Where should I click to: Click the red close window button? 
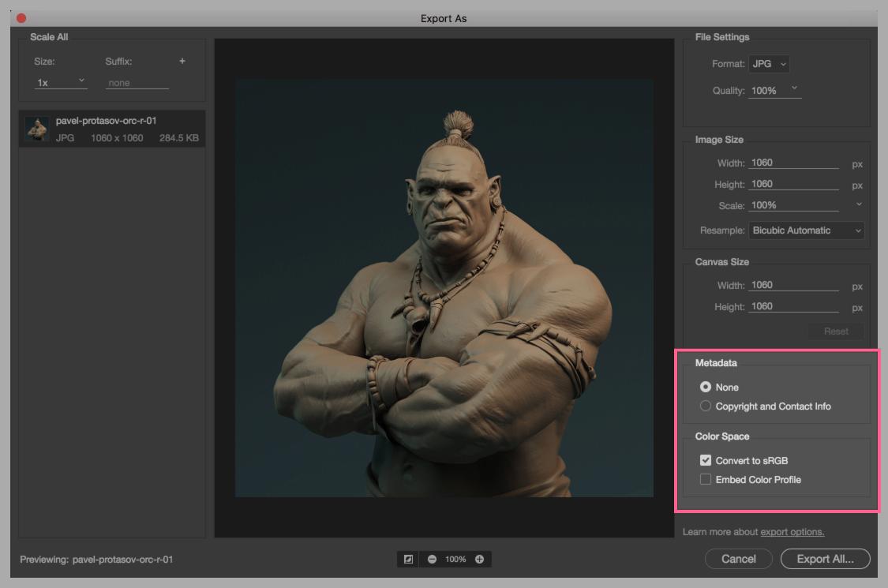click(x=21, y=17)
